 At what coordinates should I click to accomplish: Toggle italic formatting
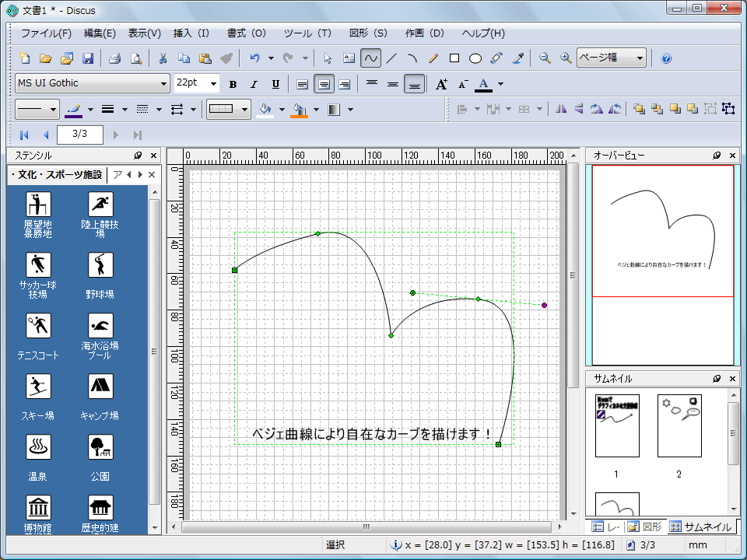pos(254,84)
